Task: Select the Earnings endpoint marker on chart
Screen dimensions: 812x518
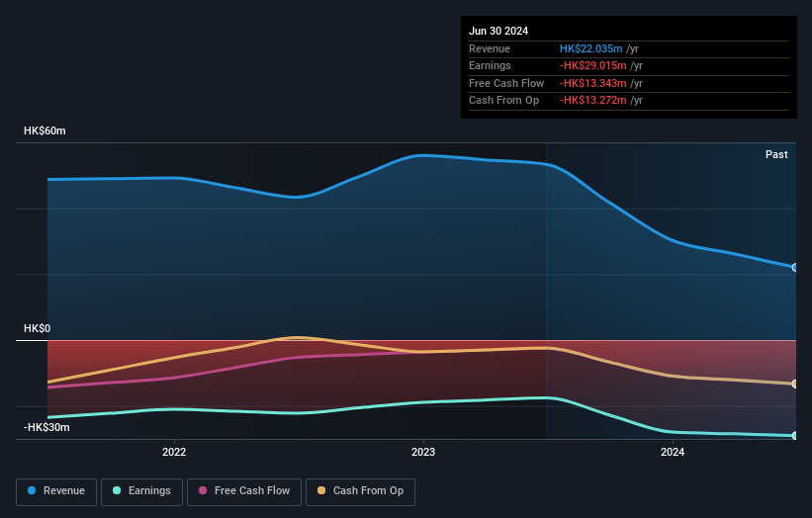Action: coord(795,436)
